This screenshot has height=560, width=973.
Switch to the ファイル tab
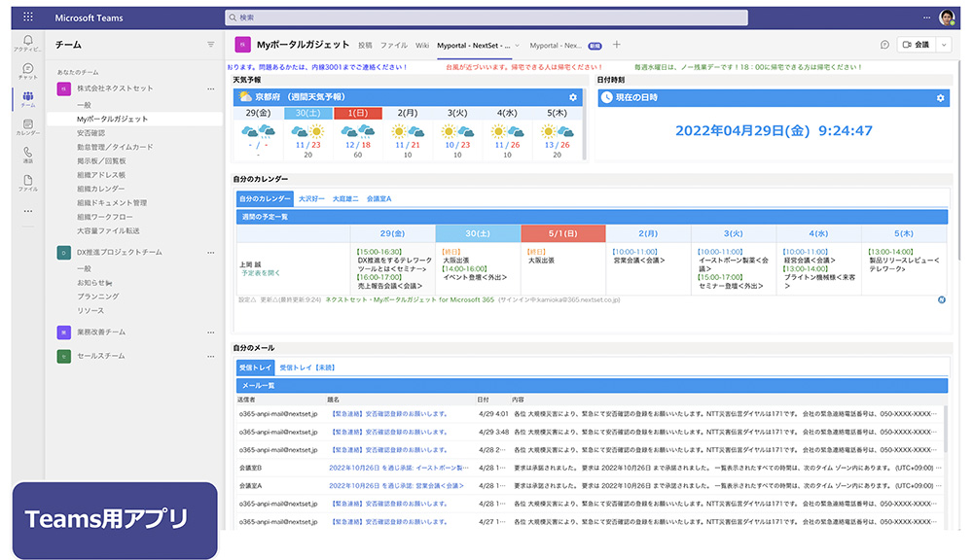pos(393,46)
